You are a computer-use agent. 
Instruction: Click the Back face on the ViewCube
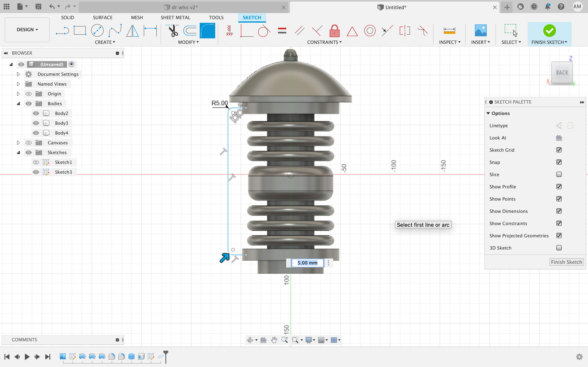pos(562,72)
